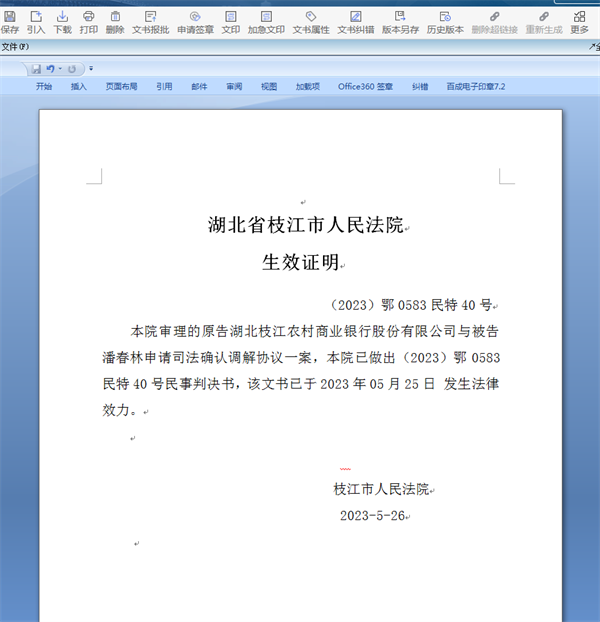The image size is (600, 622).
Task: Switch to the 引用 ribbon tab
Action: (164, 86)
